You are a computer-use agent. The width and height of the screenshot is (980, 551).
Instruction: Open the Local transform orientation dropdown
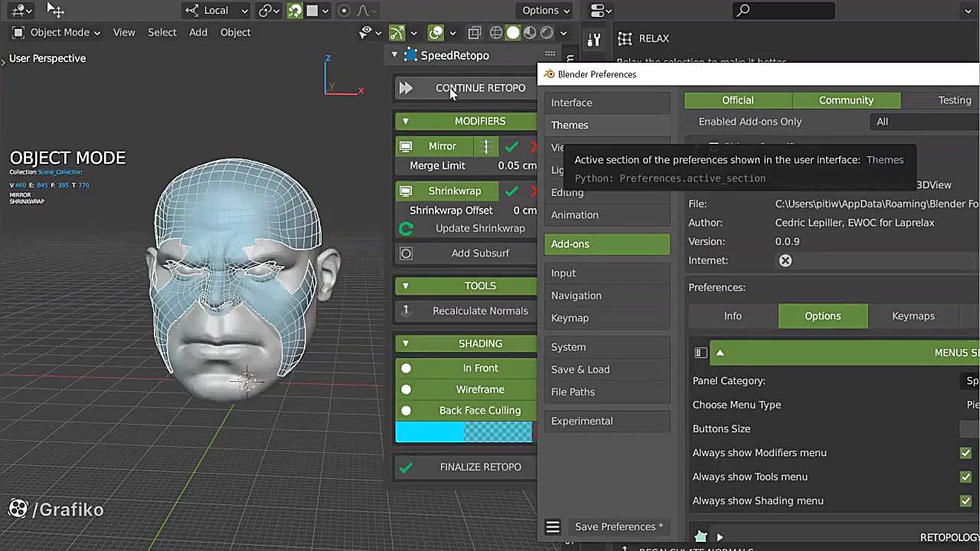pyautogui.click(x=217, y=10)
